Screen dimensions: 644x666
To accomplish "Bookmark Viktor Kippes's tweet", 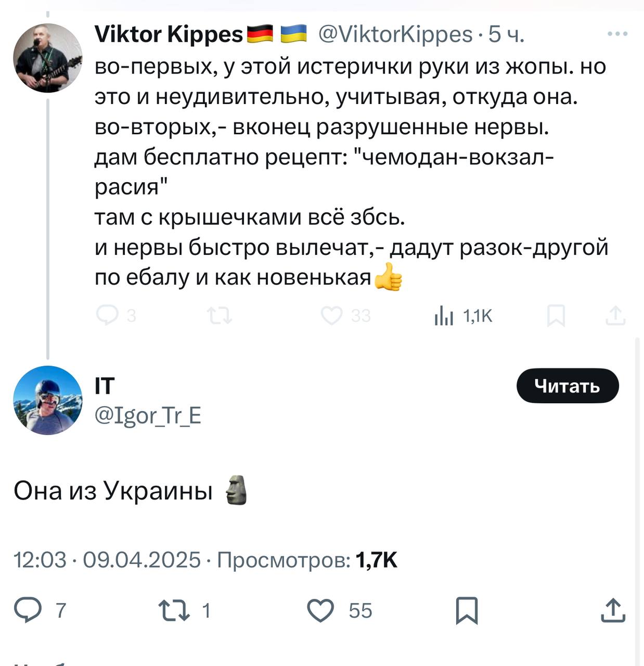I will point(556,315).
